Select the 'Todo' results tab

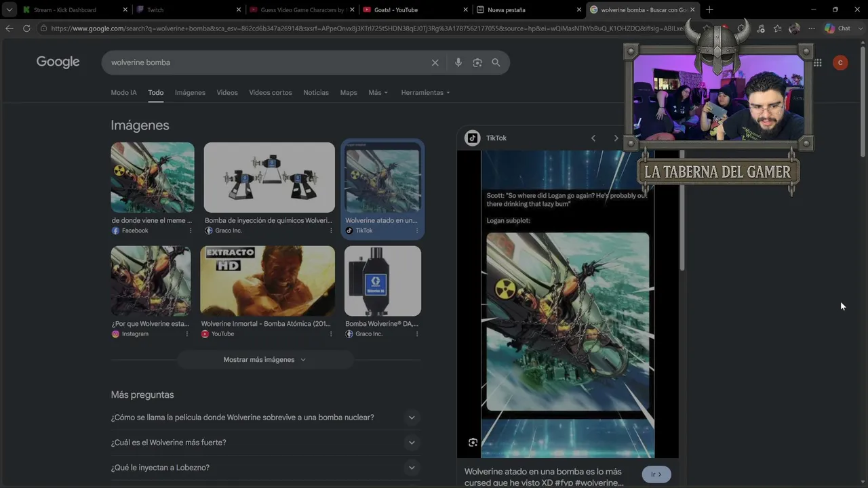click(156, 93)
